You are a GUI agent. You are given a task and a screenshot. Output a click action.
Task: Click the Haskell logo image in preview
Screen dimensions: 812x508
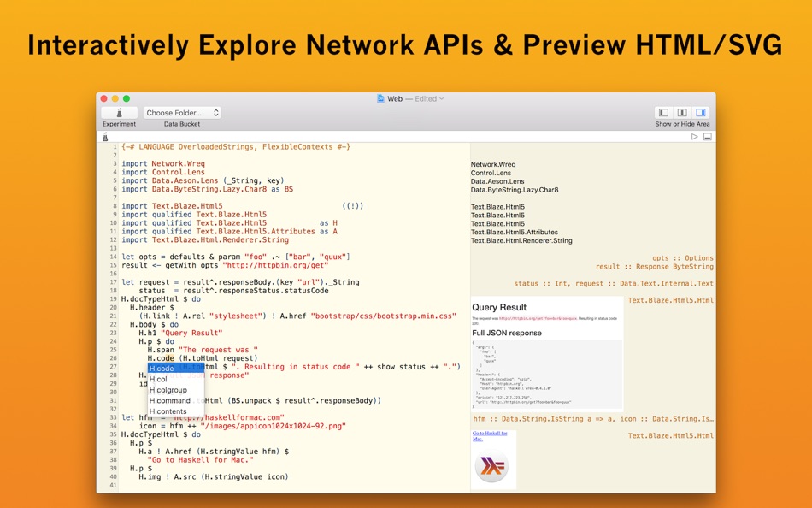pyautogui.click(x=491, y=467)
